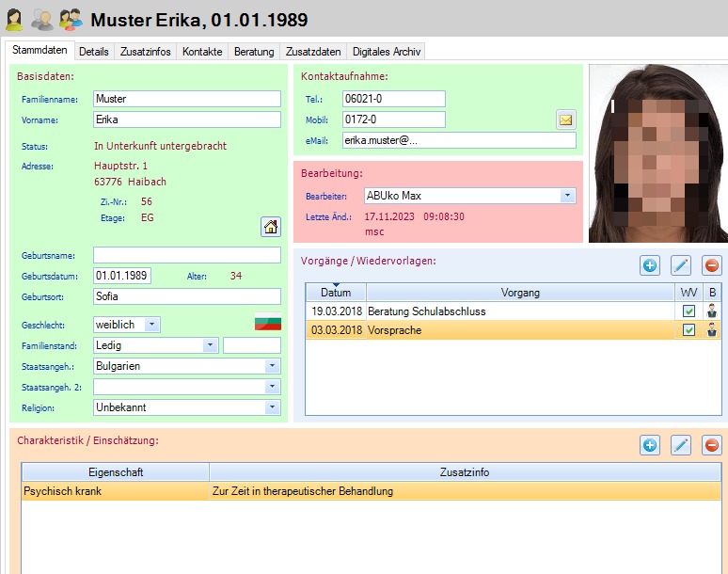Select the Psychisch krank row
728x574 pixels.
[115, 491]
